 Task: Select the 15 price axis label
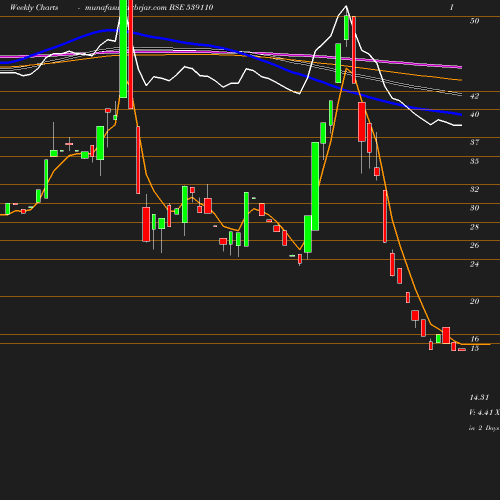coord(475,348)
